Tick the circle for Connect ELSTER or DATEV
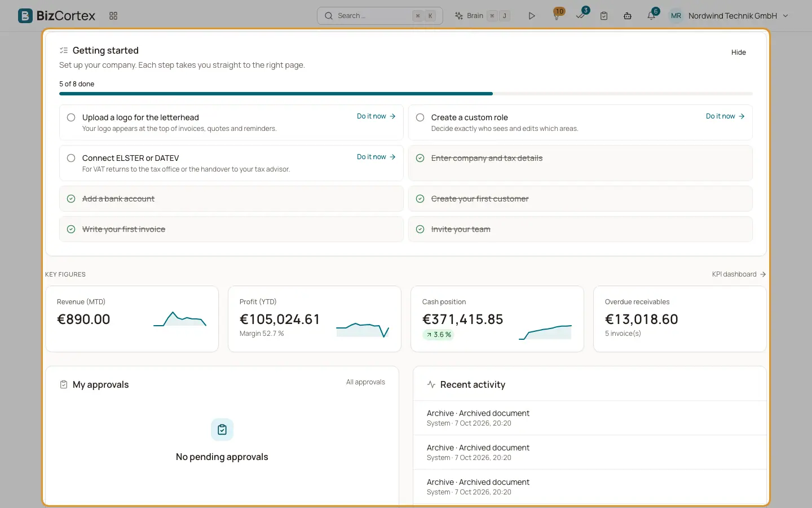This screenshot has width=812, height=508. click(x=71, y=158)
